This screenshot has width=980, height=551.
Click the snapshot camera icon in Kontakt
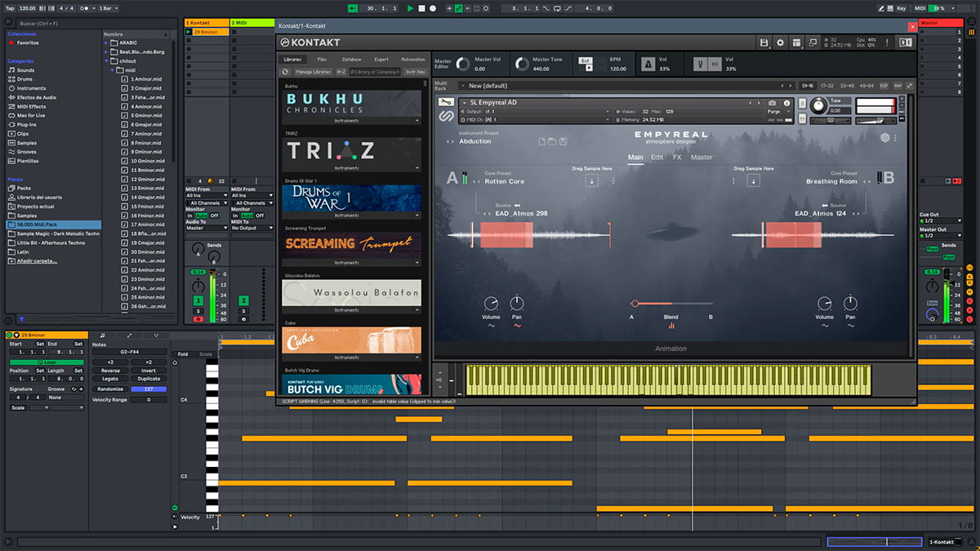coord(773,103)
